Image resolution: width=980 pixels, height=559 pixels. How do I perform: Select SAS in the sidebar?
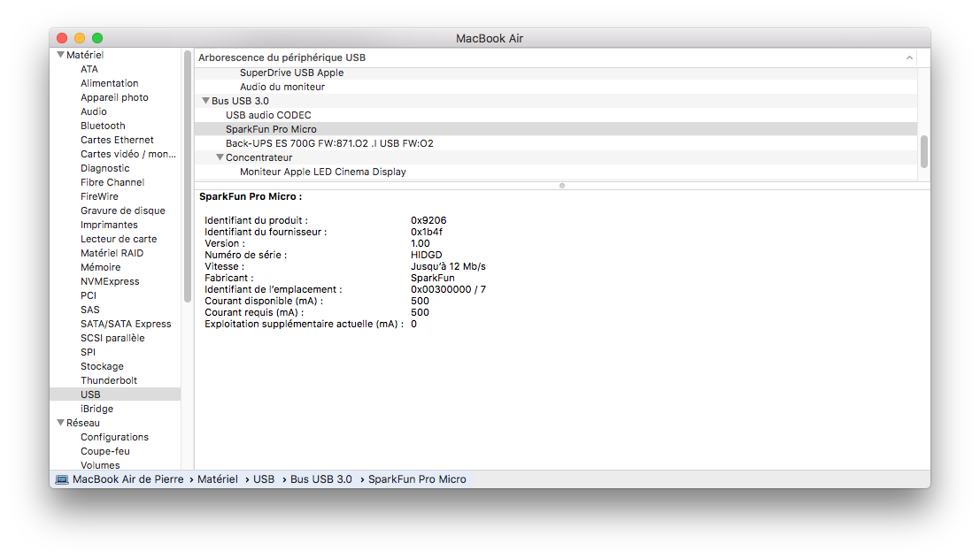pyautogui.click(x=90, y=310)
